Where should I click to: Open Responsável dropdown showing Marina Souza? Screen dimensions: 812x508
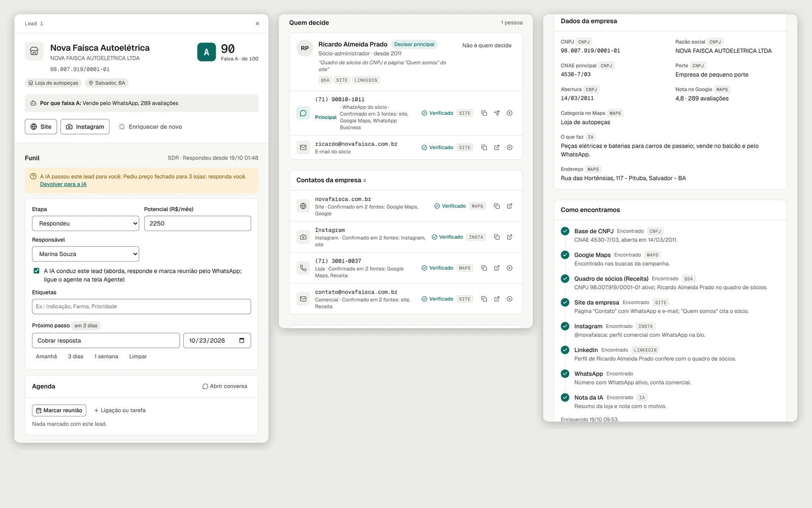coord(85,254)
